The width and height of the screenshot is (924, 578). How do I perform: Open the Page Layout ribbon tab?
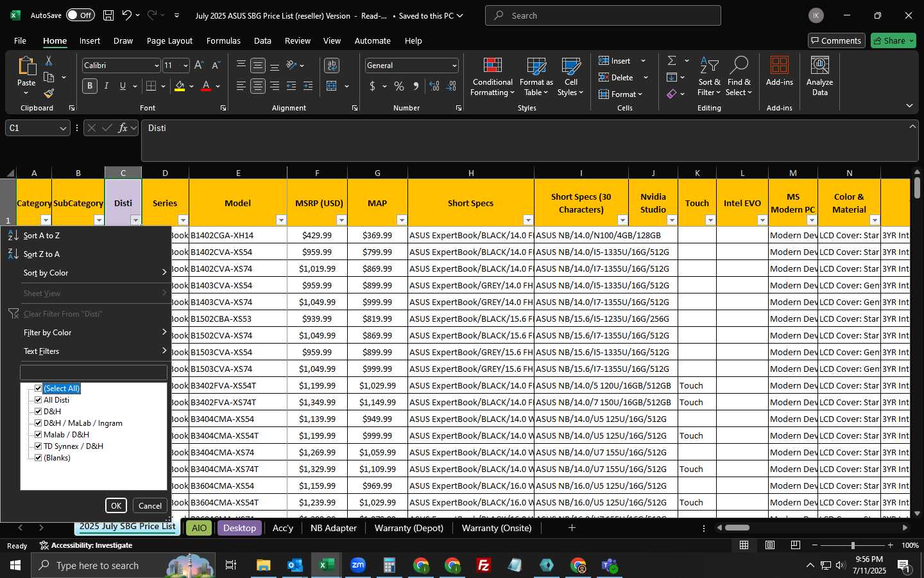[x=169, y=40]
